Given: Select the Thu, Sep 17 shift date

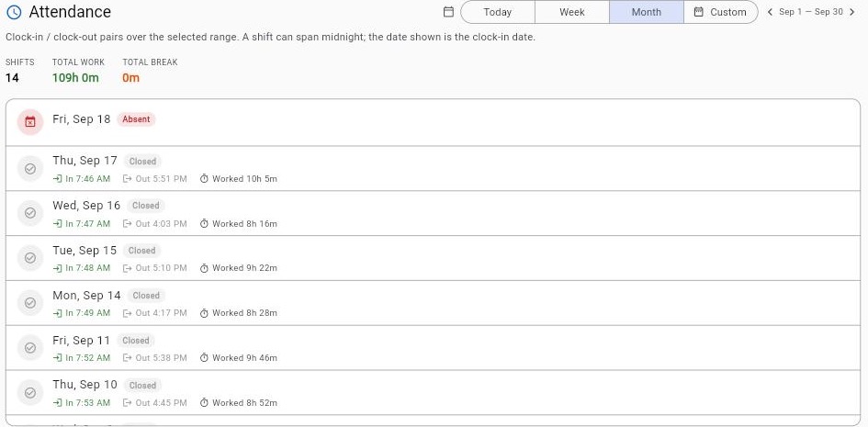Looking at the screenshot, I should point(85,161).
